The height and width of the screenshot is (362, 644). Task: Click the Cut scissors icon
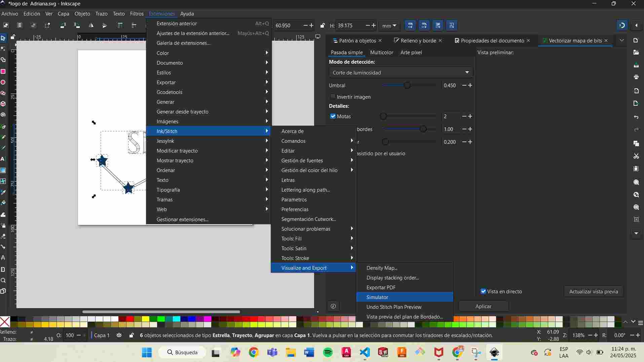636,156
